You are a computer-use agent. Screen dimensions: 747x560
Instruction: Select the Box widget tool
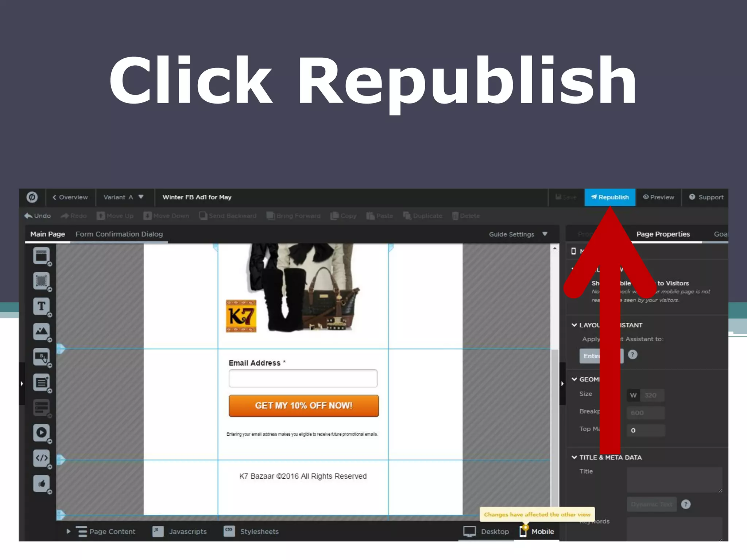click(42, 281)
